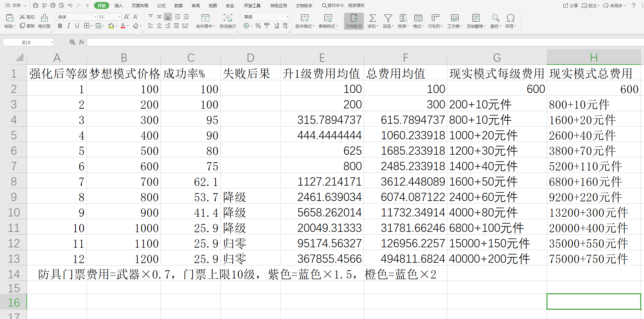Click the Merge and Center (合并居中) icon

pos(205,18)
